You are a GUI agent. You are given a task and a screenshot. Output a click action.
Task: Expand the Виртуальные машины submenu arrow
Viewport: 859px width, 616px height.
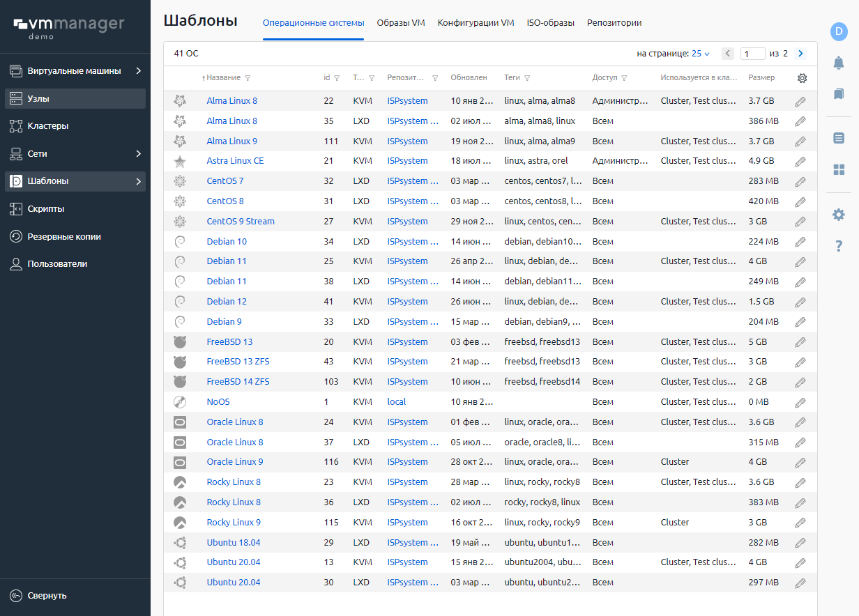point(138,71)
